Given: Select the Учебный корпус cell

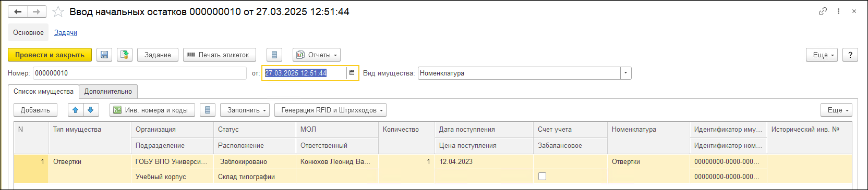Looking at the screenshot, I should coord(172,176).
